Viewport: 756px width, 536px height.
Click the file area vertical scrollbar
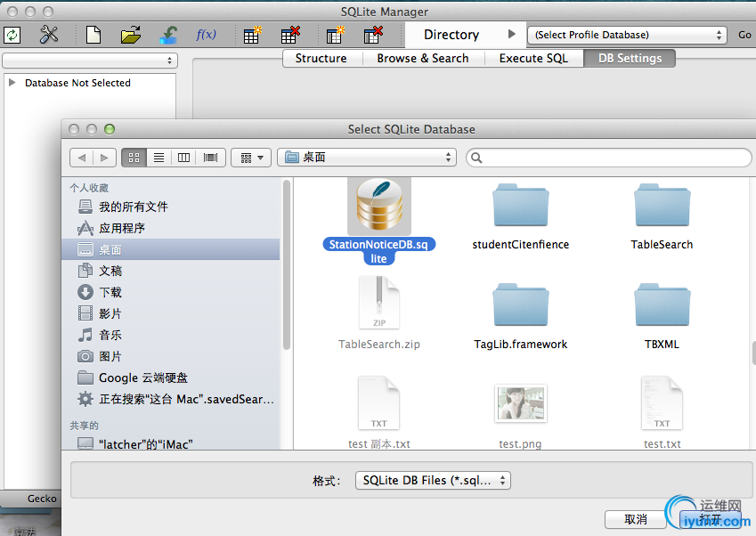pos(753,353)
